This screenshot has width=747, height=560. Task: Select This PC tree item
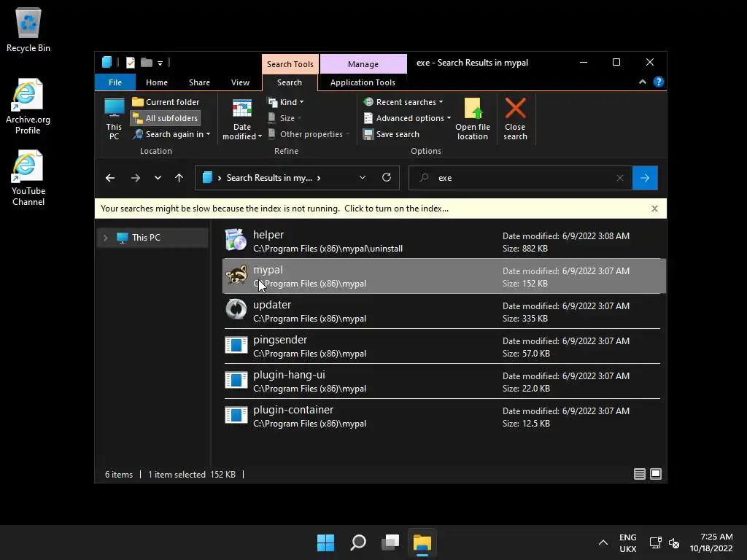pos(152,237)
